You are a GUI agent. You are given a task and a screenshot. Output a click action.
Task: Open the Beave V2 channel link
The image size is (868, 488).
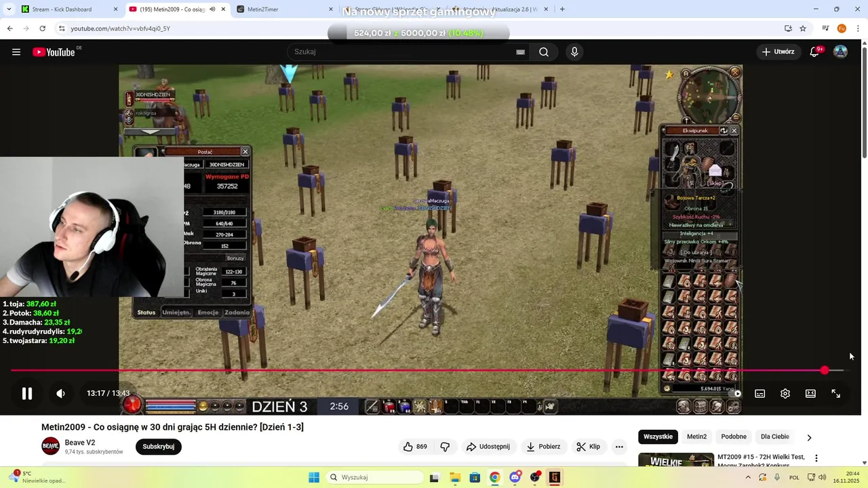point(80,443)
